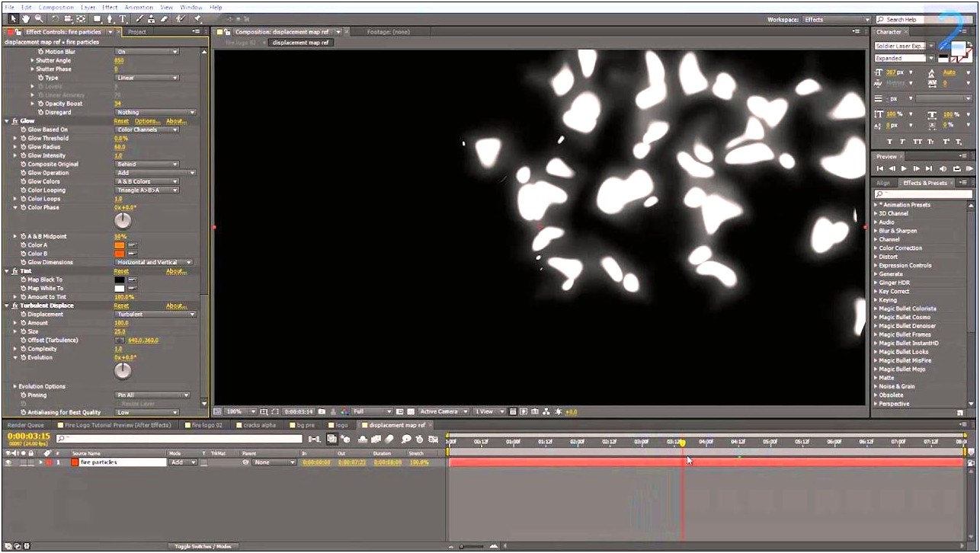This screenshot has width=980, height=553.
Task: Click the Map White To swatch
Action: pos(119,289)
